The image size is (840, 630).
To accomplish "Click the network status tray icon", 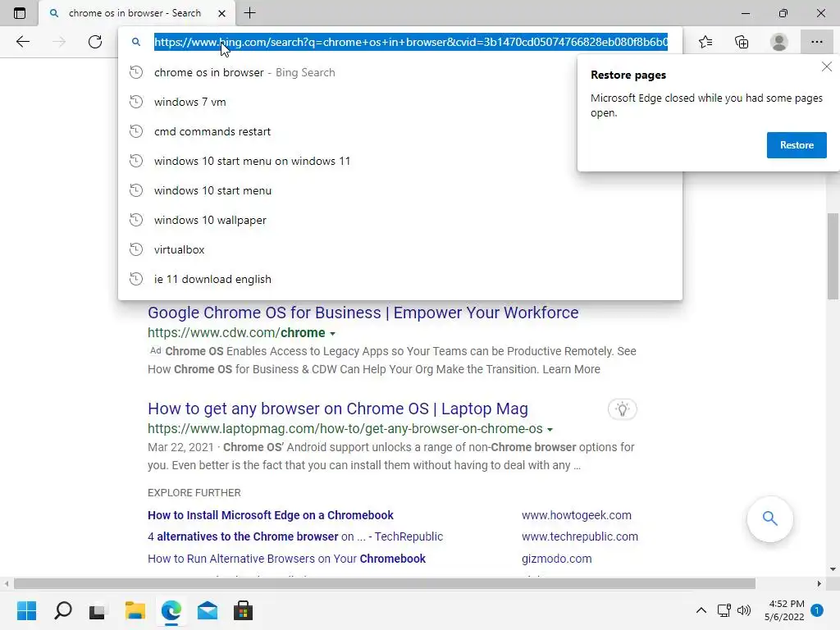I will [724, 610].
